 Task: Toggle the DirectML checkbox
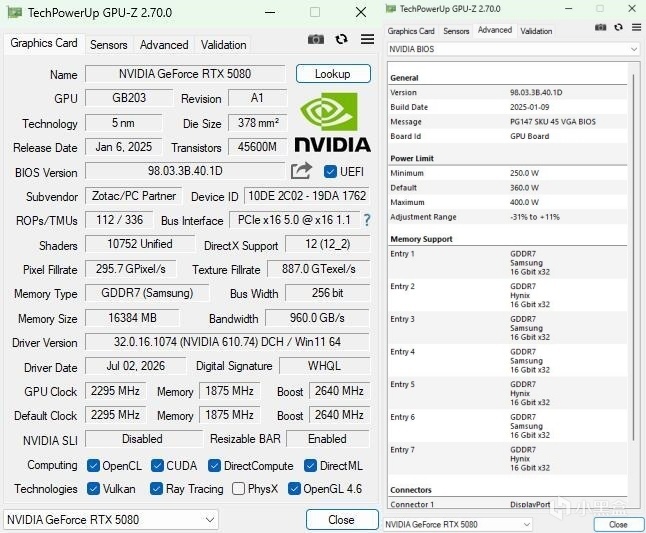pos(310,465)
